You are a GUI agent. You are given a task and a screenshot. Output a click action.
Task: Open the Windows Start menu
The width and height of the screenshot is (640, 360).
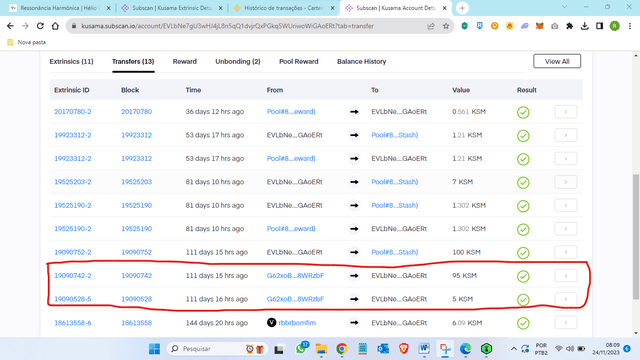pyautogui.click(x=154, y=349)
